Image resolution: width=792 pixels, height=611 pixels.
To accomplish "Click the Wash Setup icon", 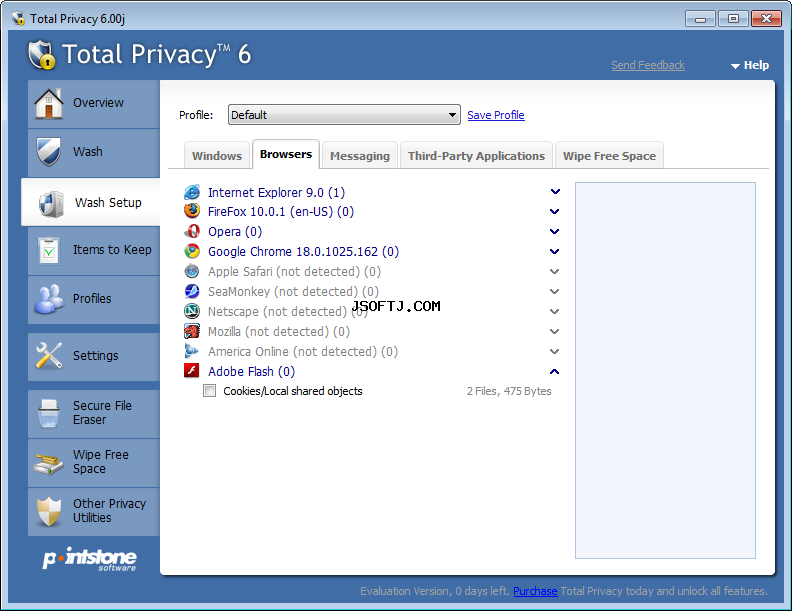I will 51,203.
